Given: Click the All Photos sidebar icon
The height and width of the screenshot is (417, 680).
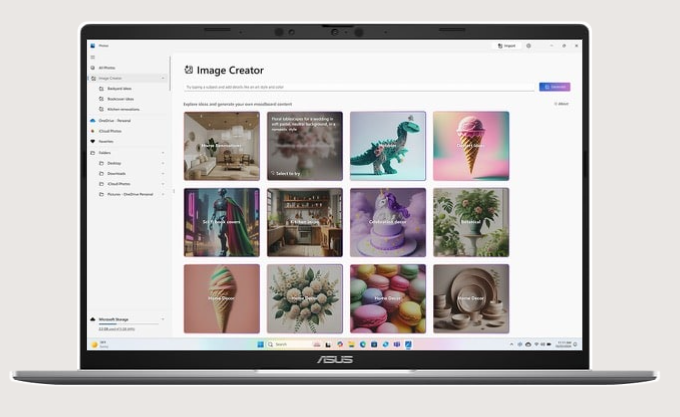Looking at the screenshot, I should click(x=92, y=67).
